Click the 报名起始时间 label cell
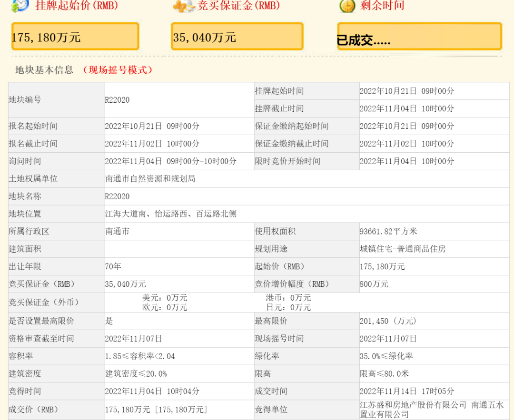This screenshot has width=514, height=420. tap(56, 126)
